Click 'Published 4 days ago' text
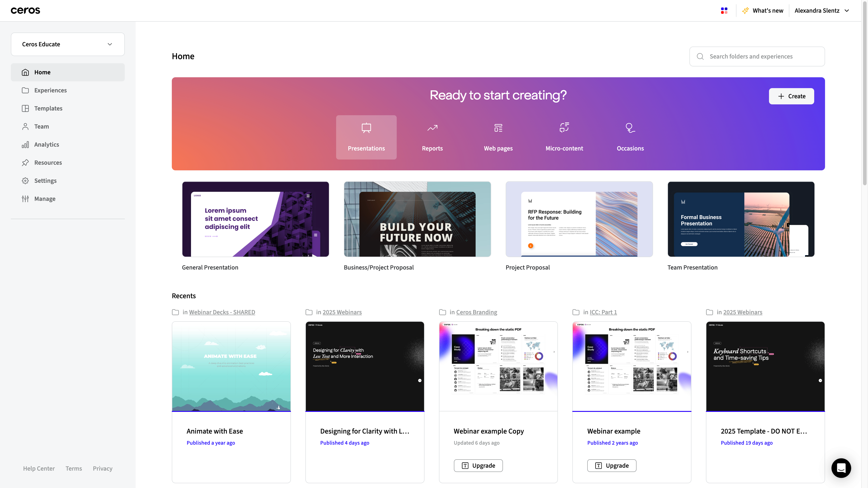 [345, 443]
